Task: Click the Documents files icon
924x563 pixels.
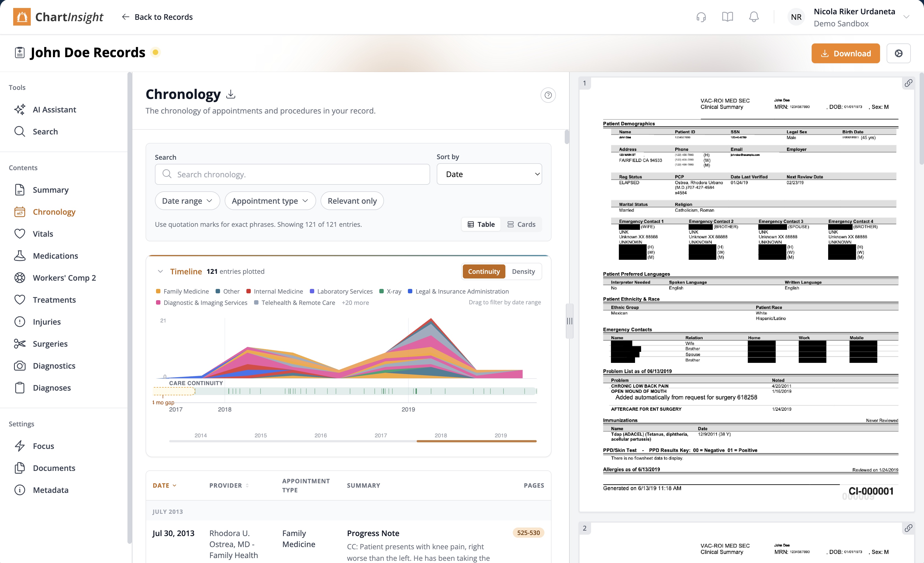Action: [20, 468]
